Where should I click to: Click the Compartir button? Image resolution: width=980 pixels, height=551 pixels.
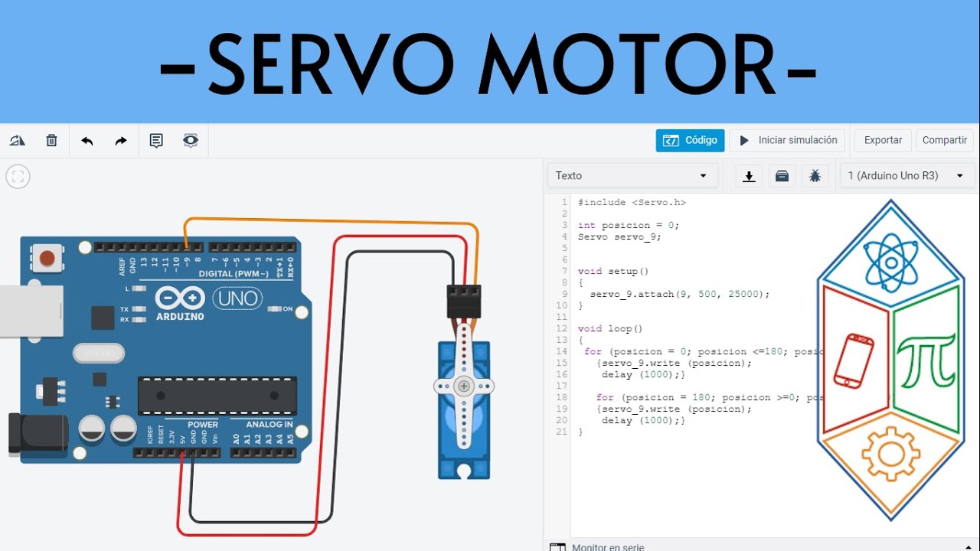point(944,141)
